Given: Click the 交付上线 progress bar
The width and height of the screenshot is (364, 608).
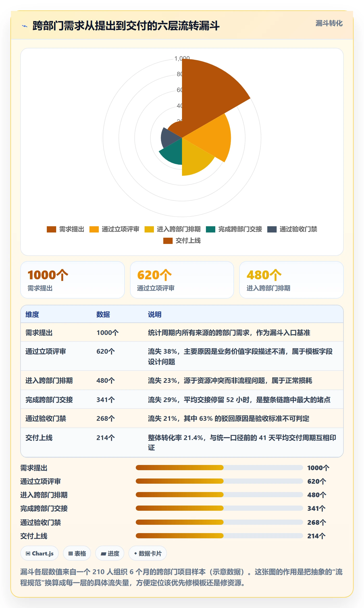Looking at the screenshot, I should pyautogui.click(x=219, y=536).
